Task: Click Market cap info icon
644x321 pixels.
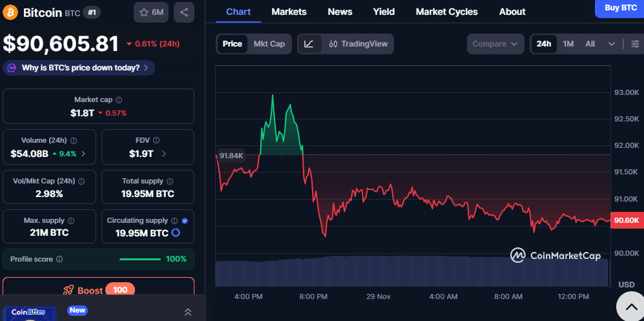Action: [x=119, y=100]
